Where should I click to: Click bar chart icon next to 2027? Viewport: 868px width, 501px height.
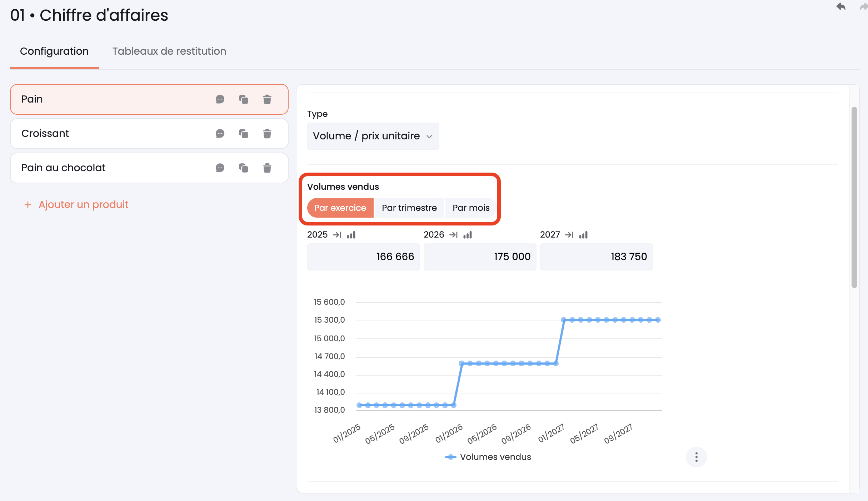point(583,235)
